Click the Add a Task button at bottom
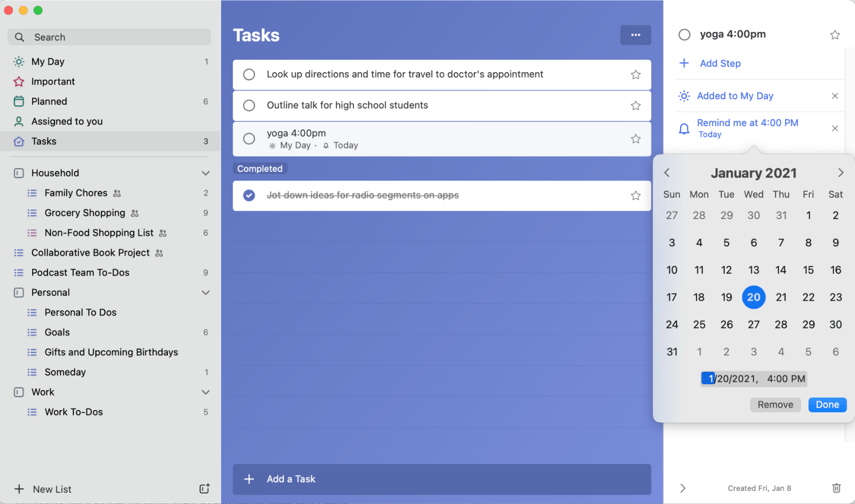Image resolution: width=855 pixels, height=504 pixels. tap(443, 479)
